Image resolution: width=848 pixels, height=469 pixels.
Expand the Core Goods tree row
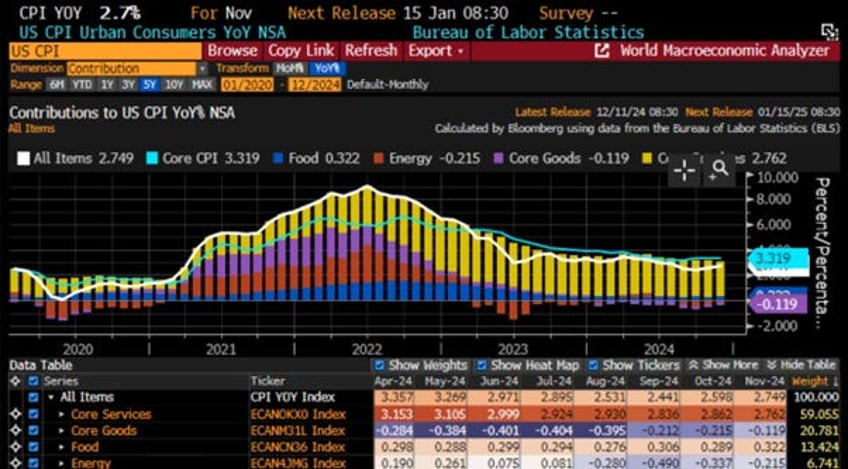[x=62, y=431]
